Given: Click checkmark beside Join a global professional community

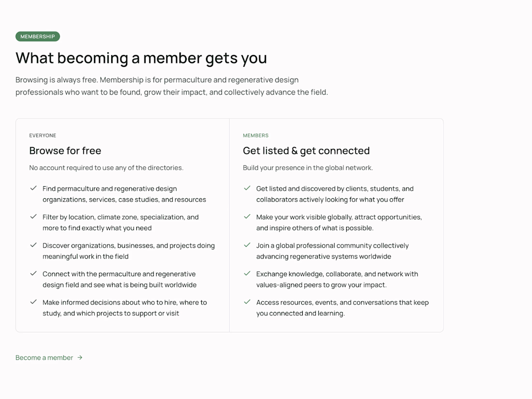Looking at the screenshot, I should (247, 245).
